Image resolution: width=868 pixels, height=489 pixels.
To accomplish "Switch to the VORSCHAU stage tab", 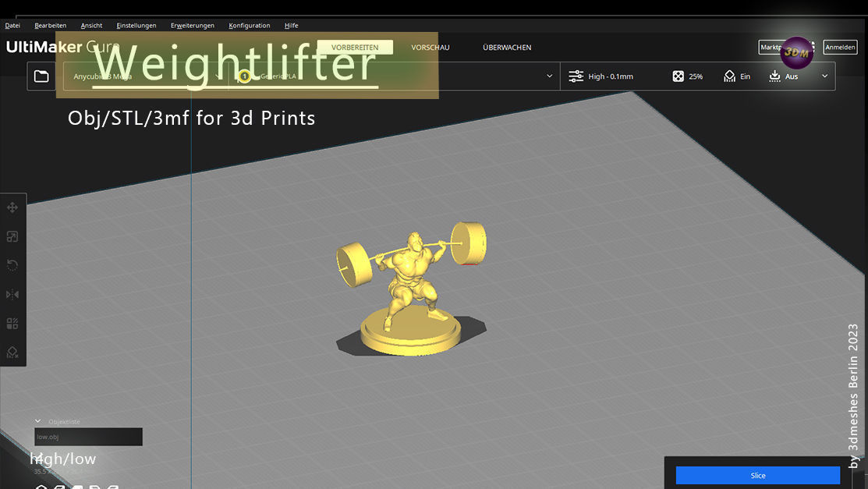I will [x=430, y=48].
